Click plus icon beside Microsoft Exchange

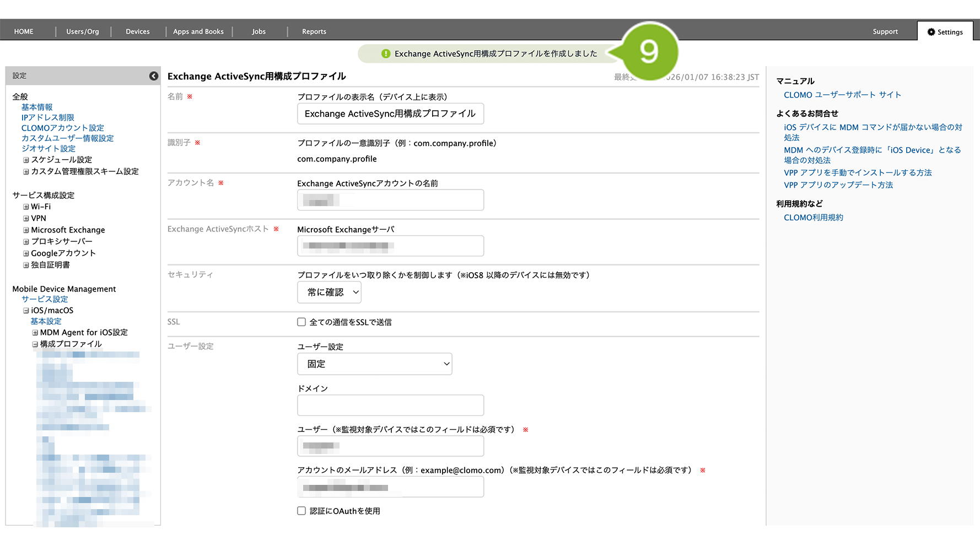[26, 230]
